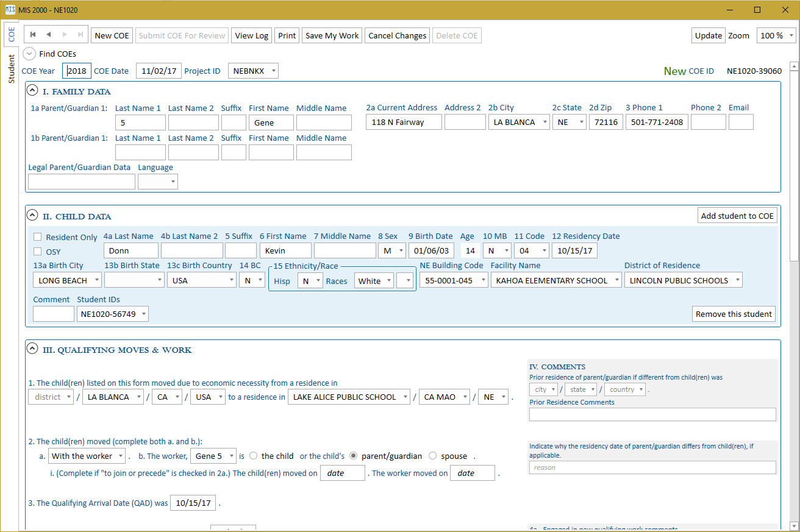This screenshot has width=800, height=532.
Task: Click the Prior Residence Comments field
Action: (x=652, y=414)
